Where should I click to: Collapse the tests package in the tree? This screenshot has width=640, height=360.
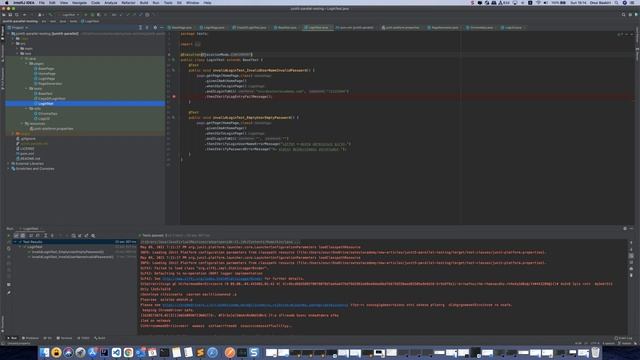[x=26, y=89]
